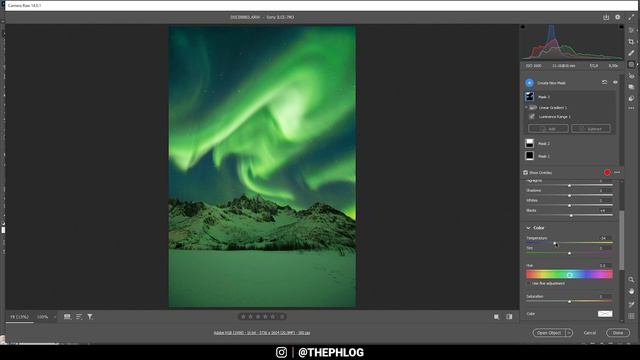
Task: Open the Snapshots panel icon
Action: [x=631, y=87]
